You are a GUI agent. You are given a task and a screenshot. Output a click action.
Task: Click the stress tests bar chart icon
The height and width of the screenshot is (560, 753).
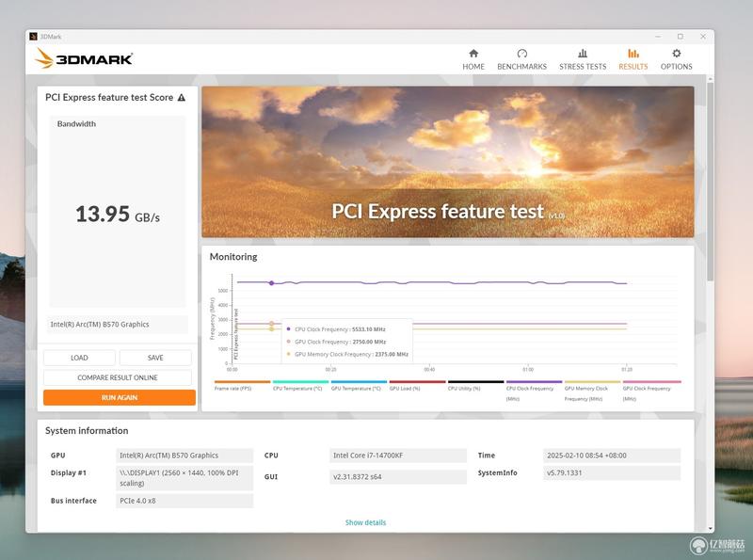coord(583,54)
